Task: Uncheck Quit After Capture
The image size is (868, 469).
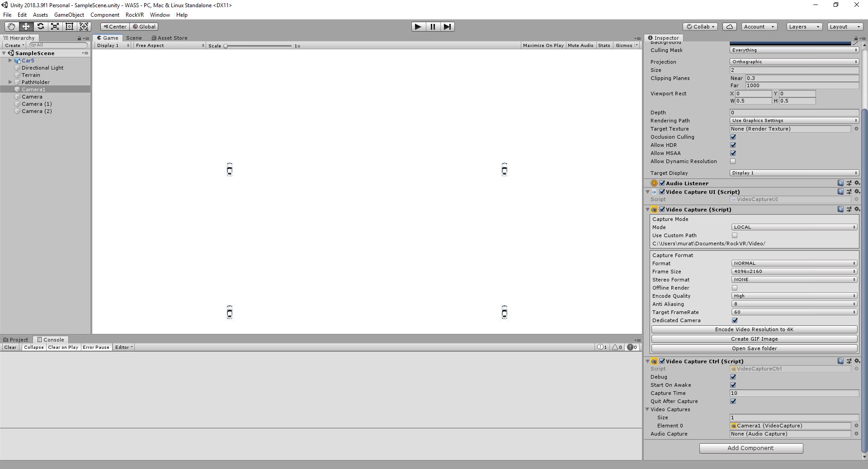Action: point(733,401)
